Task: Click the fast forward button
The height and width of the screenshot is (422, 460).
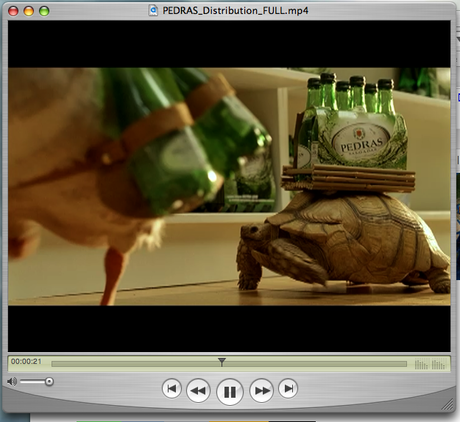Action: click(x=262, y=390)
